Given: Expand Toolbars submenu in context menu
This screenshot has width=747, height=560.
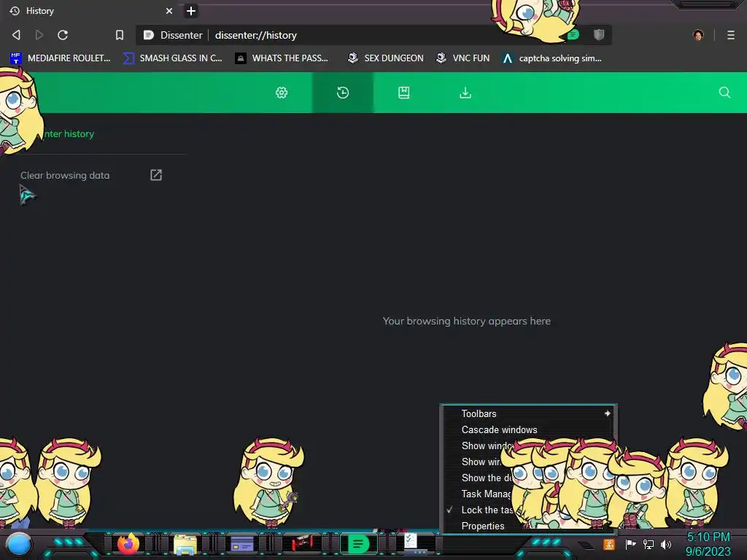Looking at the screenshot, I should pyautogui.click(x=529, y=413).
